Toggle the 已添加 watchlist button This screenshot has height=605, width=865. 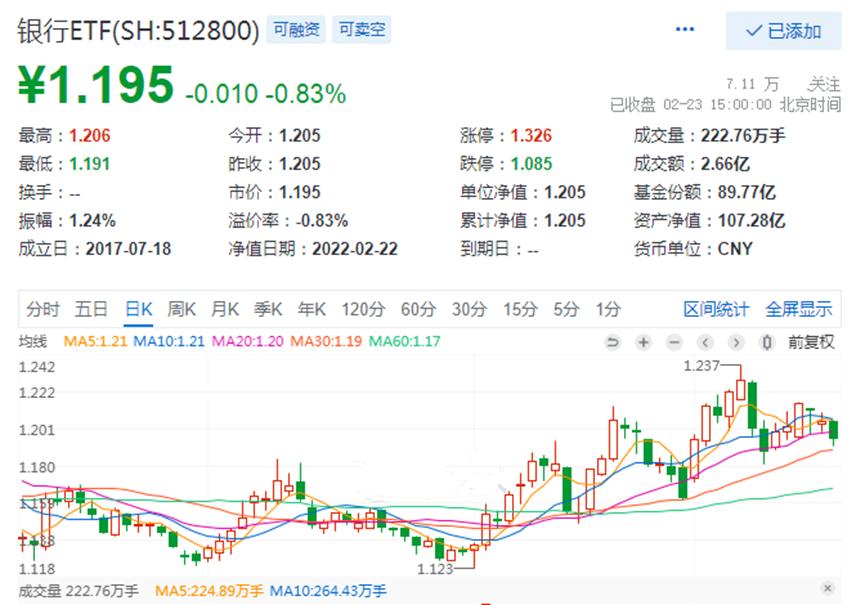tap(783, 31)
